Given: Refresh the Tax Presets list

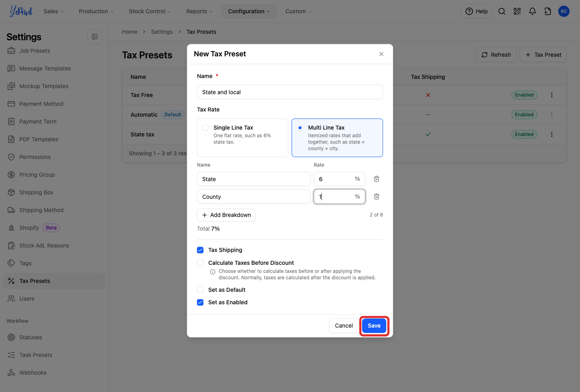Looking at the screenshot, I should (496, 55).
